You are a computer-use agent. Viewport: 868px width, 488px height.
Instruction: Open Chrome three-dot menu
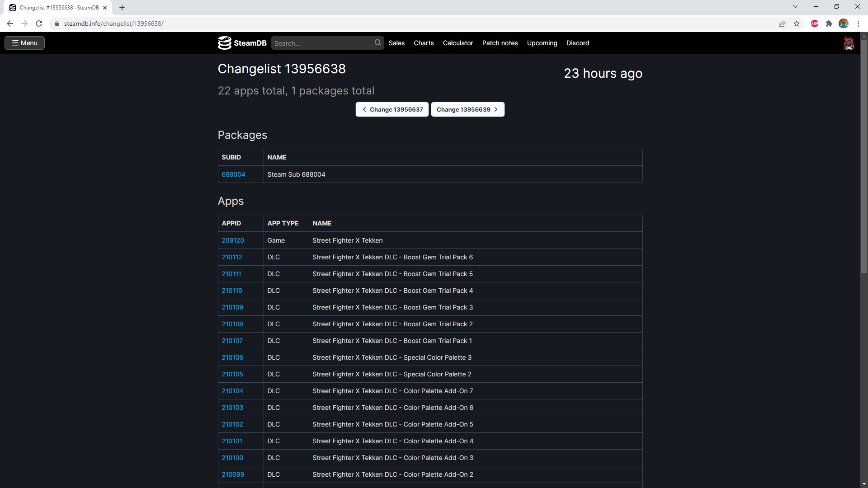pos(858,23)
